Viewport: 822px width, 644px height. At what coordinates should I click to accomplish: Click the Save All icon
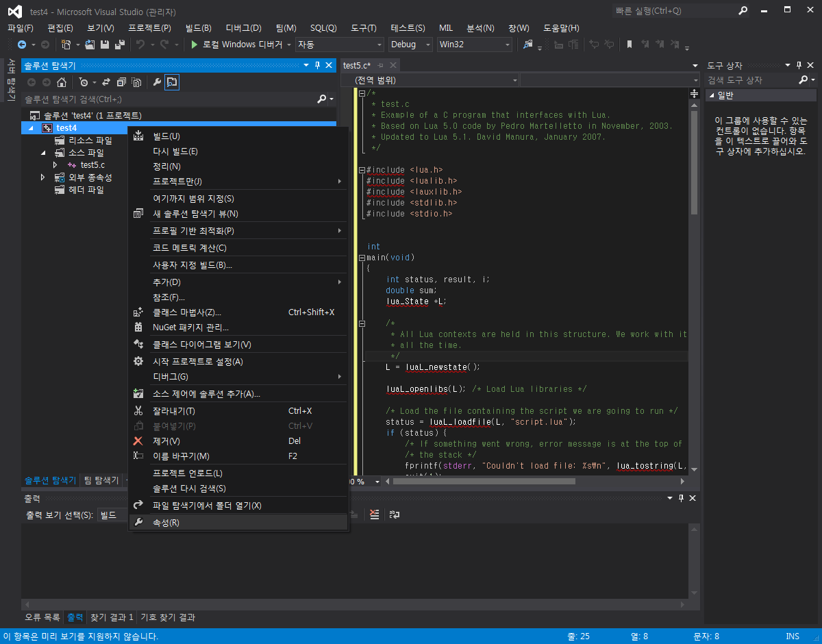(119, 45)
